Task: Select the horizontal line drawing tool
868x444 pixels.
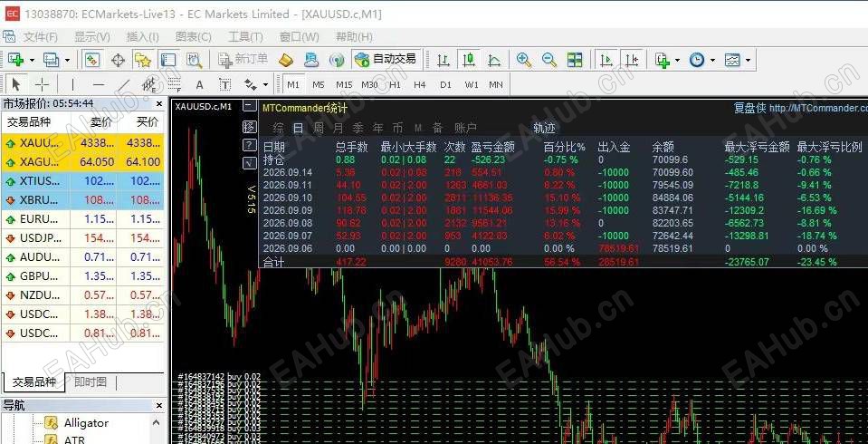Action: pos(99,85)
